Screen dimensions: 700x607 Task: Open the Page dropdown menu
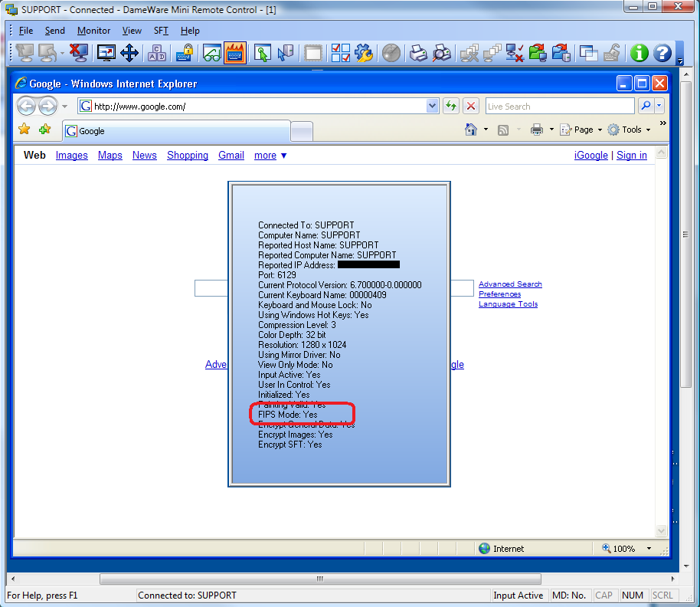tap(581, 130)
